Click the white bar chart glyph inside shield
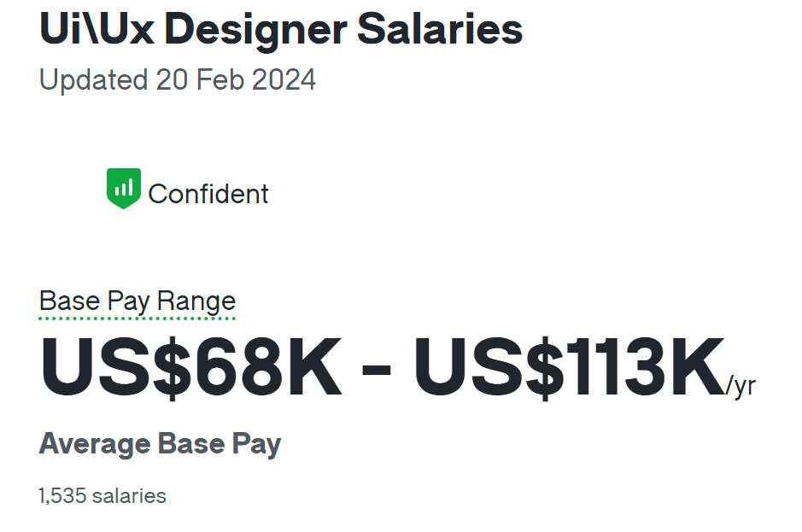 (x=124, y=187)
